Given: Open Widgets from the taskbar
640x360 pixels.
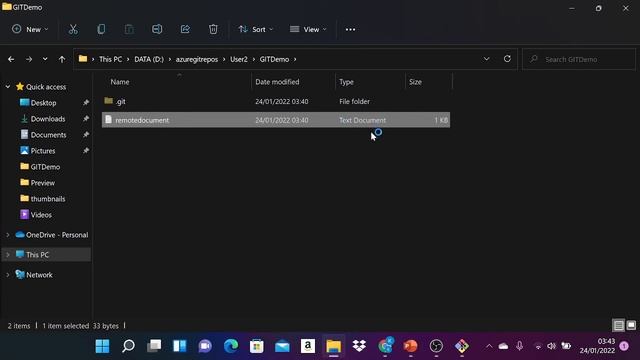Looking at the screenshot, I should 180,346.
